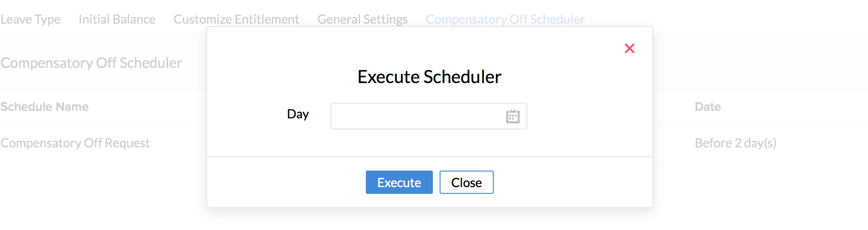868x230 pixels.
Task: Click the divider line above the dialog buttons
Action: (429, 157)
